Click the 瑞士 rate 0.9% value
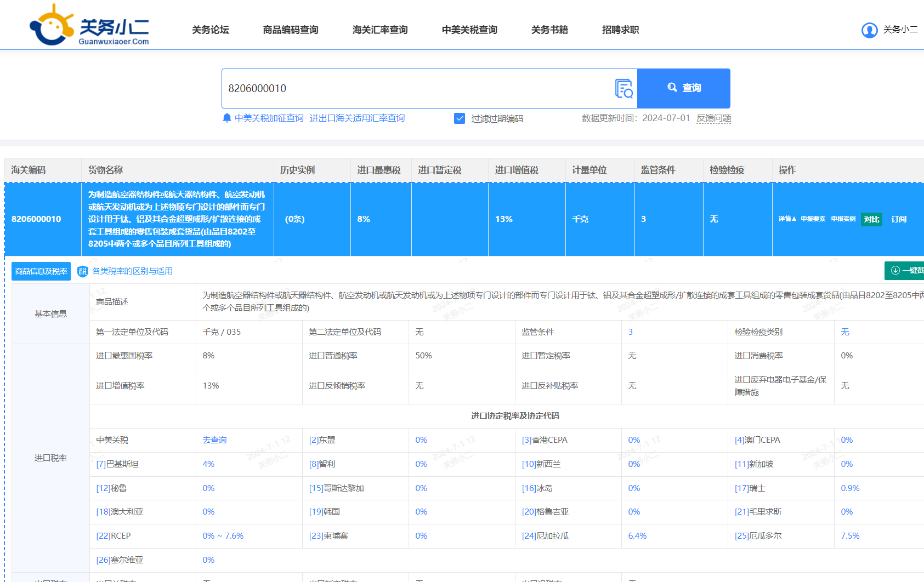This screenshot has height=582, width=924. pyautogui.click(x=850, y=488)
